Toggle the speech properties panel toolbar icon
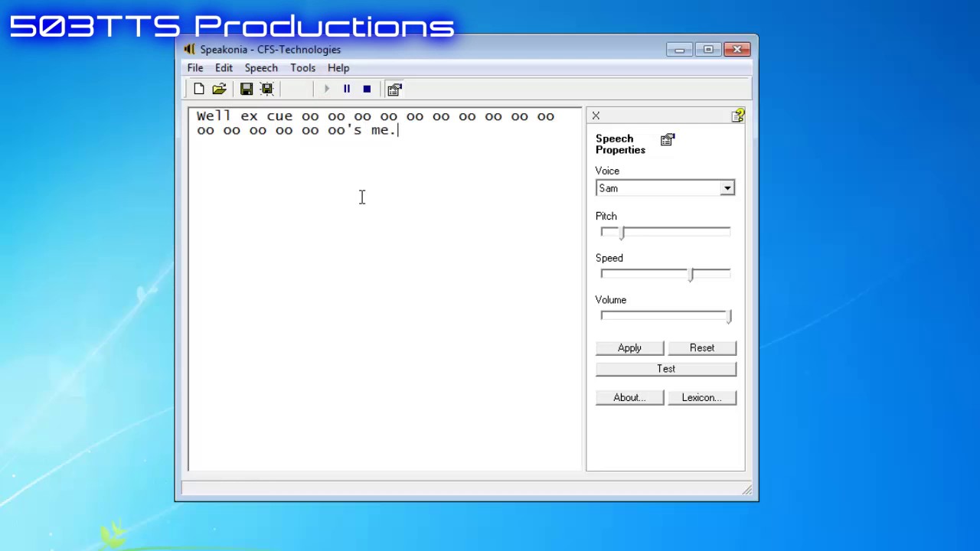Image resolution: width=980 pixels, height=551 pixels. pyautogui.click(x=394, y=89)
